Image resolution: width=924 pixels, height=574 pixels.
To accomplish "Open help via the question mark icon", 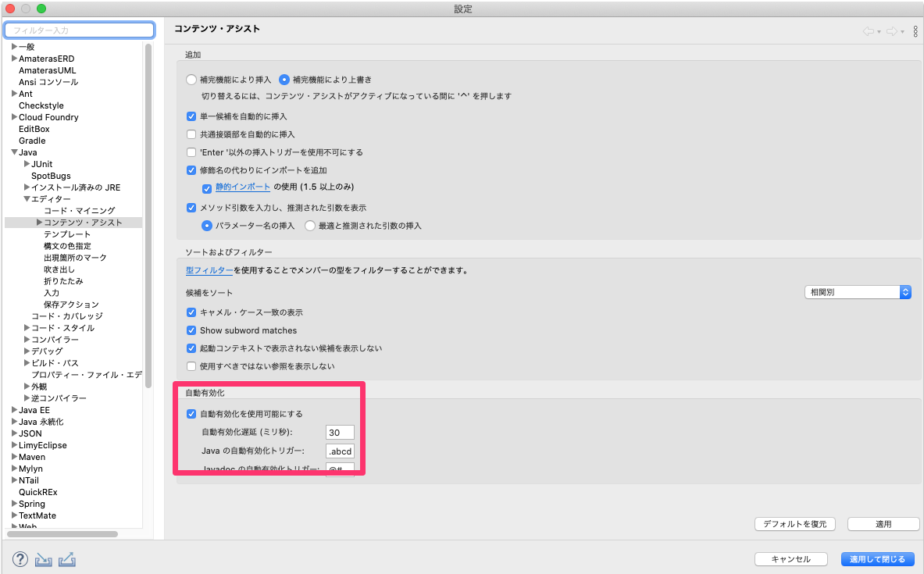I will [x=20, y=559].
